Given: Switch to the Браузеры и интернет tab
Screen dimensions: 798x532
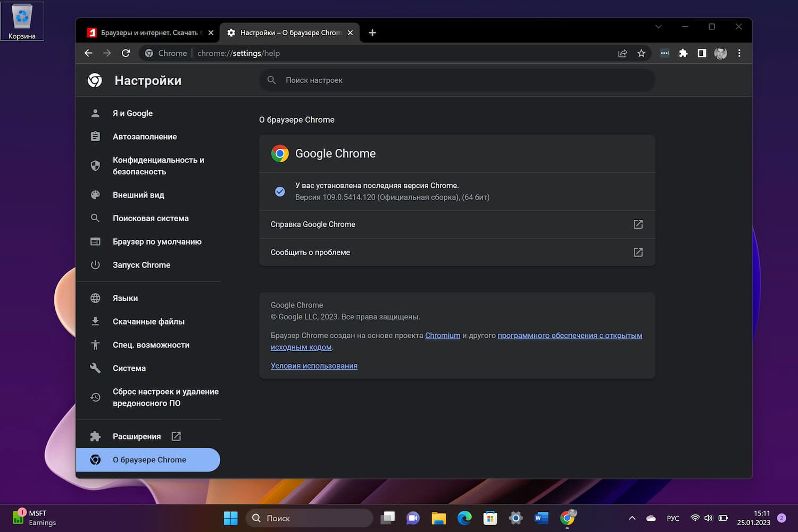Looking at the screenshot, I should pyautogui.click(x=150, y=32).
